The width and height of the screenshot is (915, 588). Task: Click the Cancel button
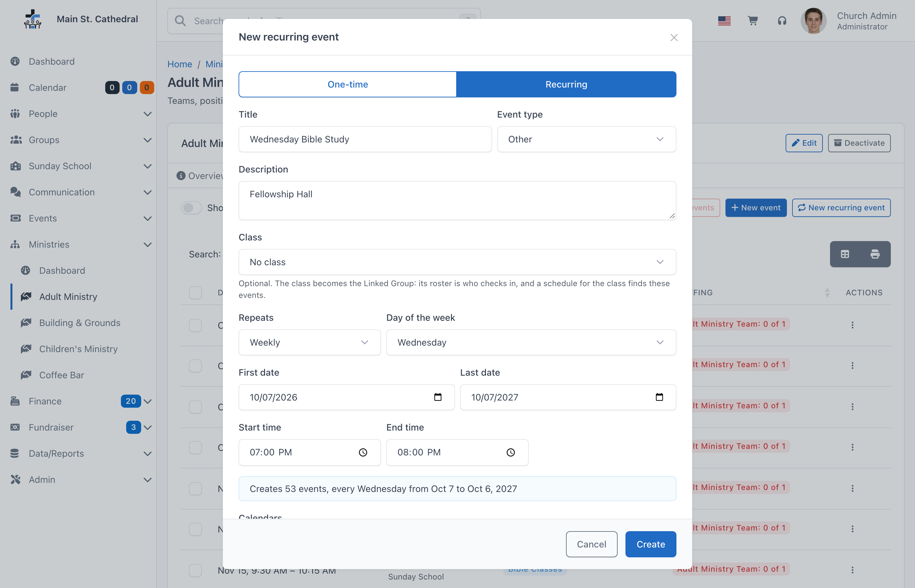pos(591,544)
